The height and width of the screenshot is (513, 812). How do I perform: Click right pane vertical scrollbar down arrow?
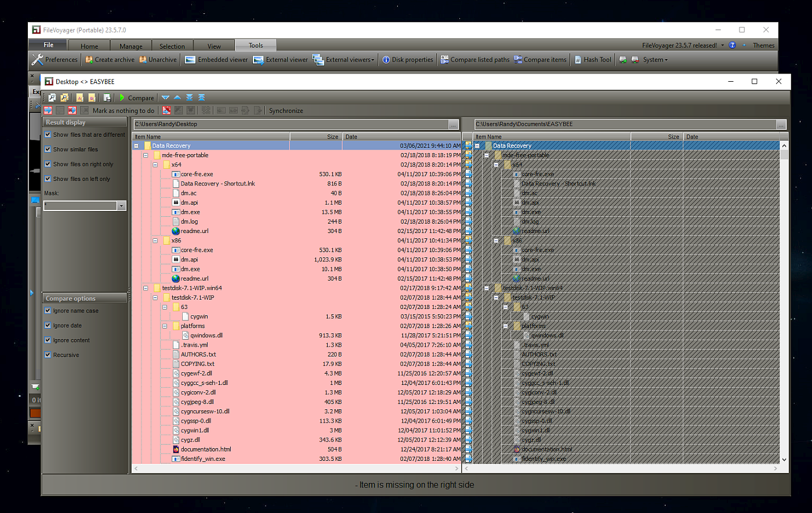pos(784,460)
